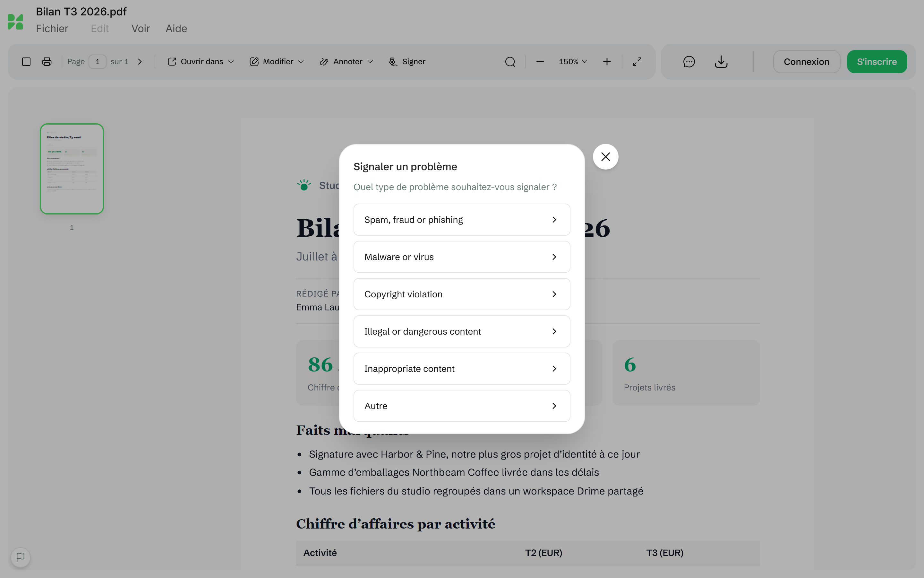Open the Voir menu
Image resolution: width=924 pixels, height=578 pixels.
141,29
